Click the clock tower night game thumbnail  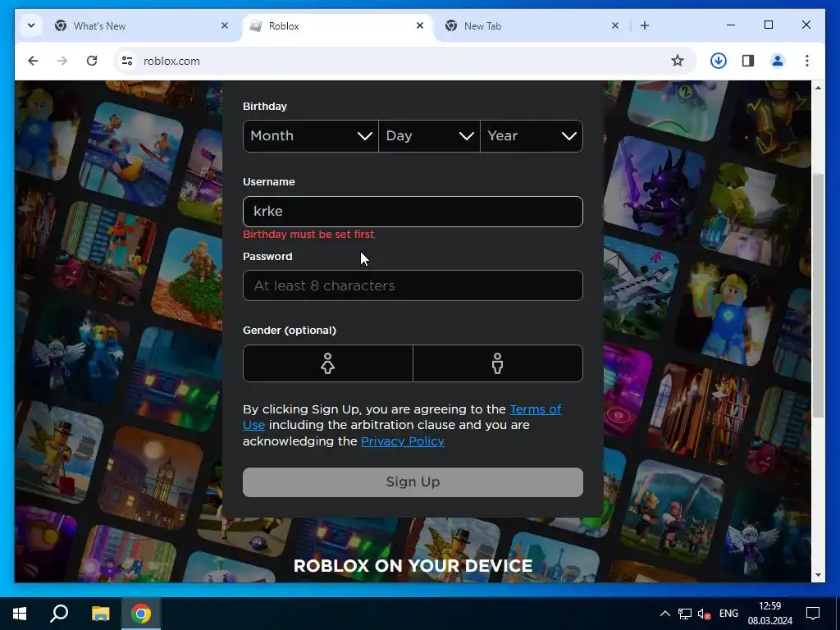point(151,478)
